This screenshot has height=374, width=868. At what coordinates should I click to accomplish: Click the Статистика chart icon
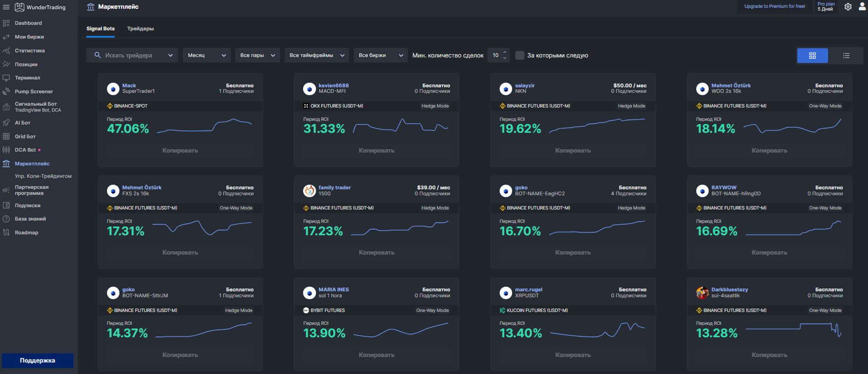pyautogui.click(x=6, y=51)
